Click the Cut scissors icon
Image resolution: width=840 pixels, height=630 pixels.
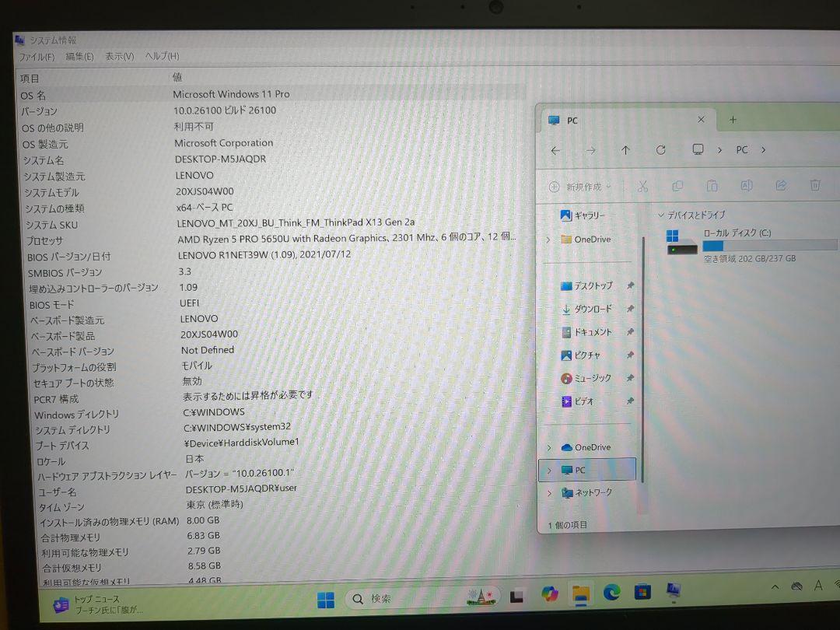[643, 187]
